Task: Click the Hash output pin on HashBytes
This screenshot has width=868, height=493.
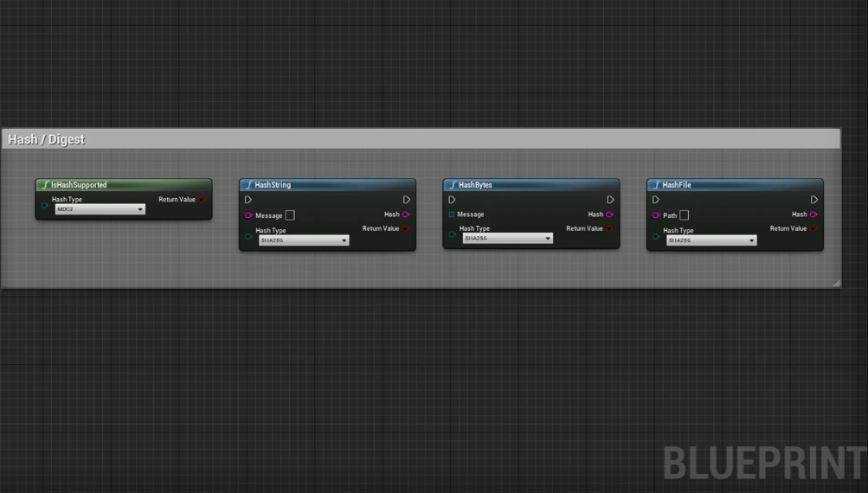Action: point(609,214)
